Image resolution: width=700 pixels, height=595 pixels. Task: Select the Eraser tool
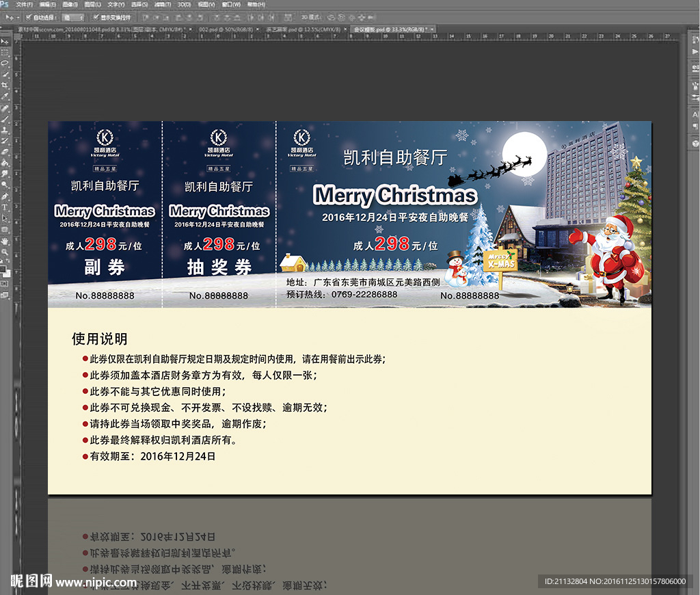tap(5, 151)
